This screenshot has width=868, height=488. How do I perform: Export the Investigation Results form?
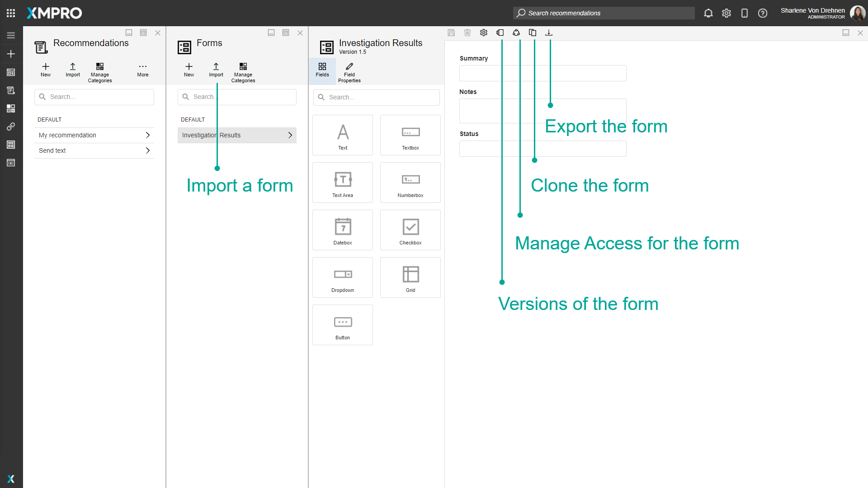(x=549, y=33)
